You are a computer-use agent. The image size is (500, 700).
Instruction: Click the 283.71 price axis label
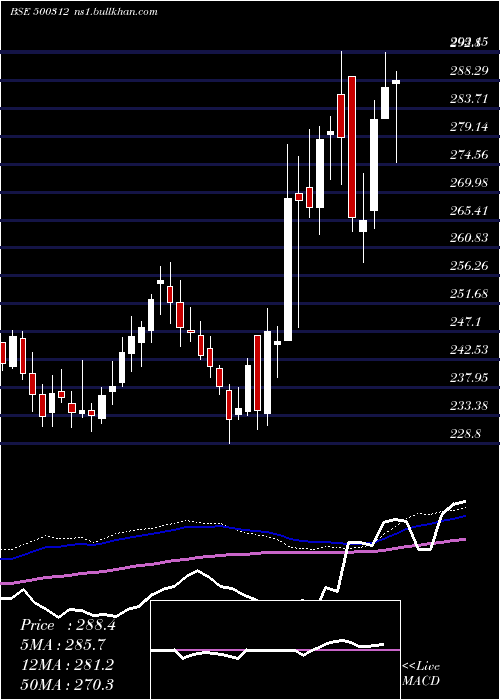pyautogui.click(x=469, y=99)
